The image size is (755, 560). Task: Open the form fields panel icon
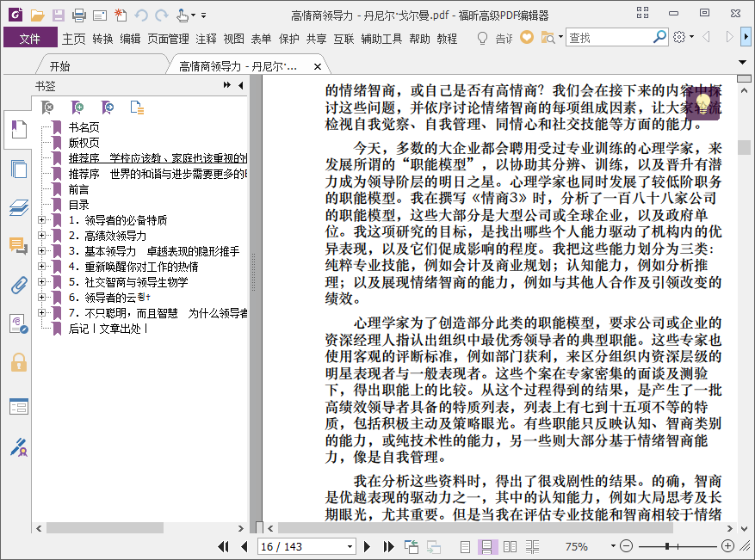coord(19,407)
